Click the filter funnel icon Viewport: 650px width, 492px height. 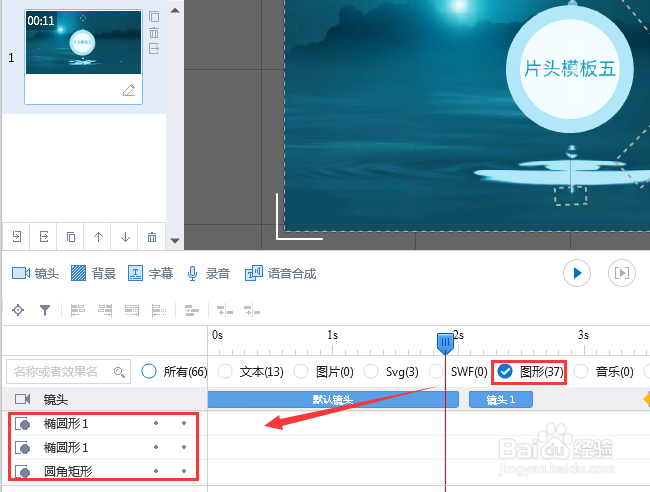(45, 310)
